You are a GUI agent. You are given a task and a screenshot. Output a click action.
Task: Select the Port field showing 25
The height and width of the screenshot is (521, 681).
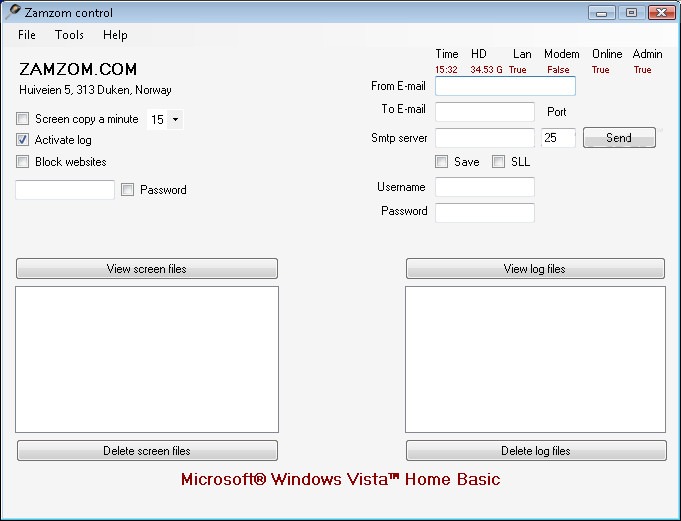pos(558,138)
